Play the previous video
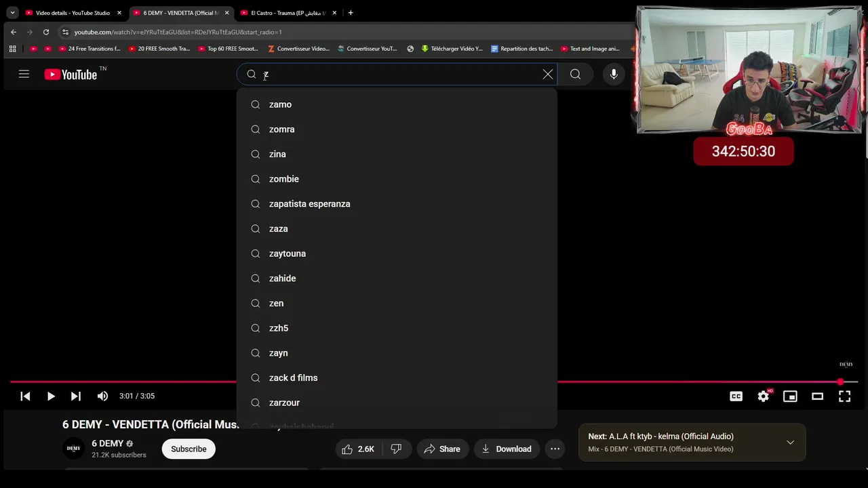This screenshot has height=488, width=868. click(x=25, y=396)
